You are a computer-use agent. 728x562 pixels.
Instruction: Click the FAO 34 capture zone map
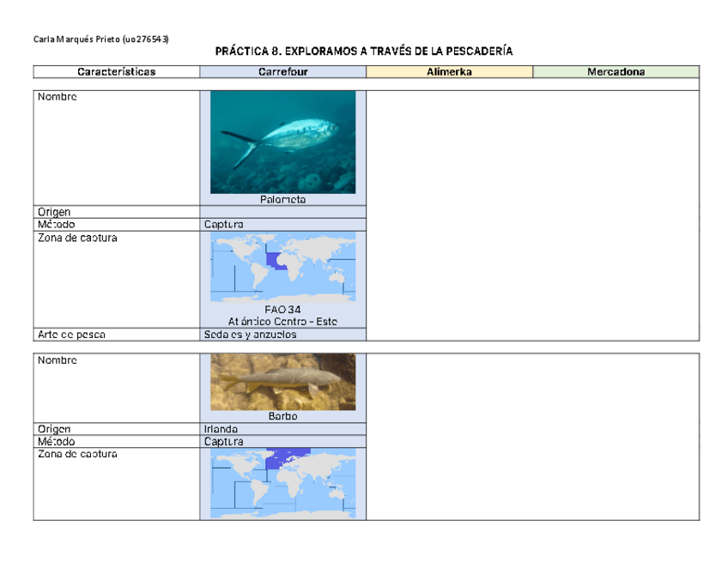click(282, 266)
